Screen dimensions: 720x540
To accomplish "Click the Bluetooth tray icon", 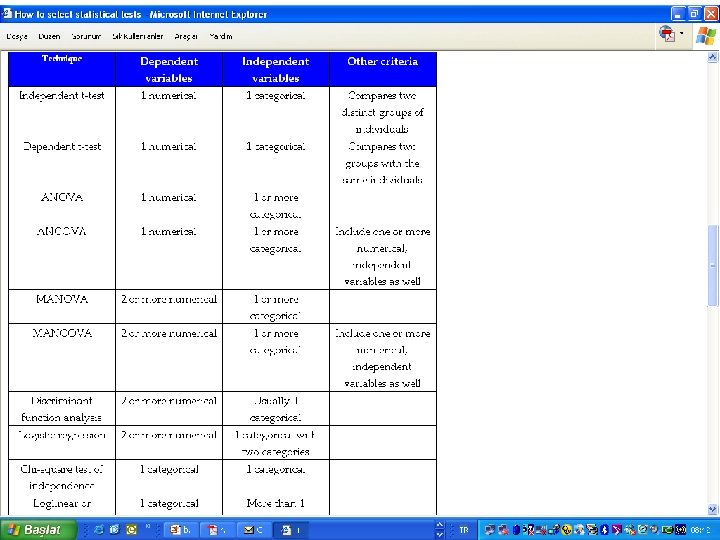I will 604,530.
